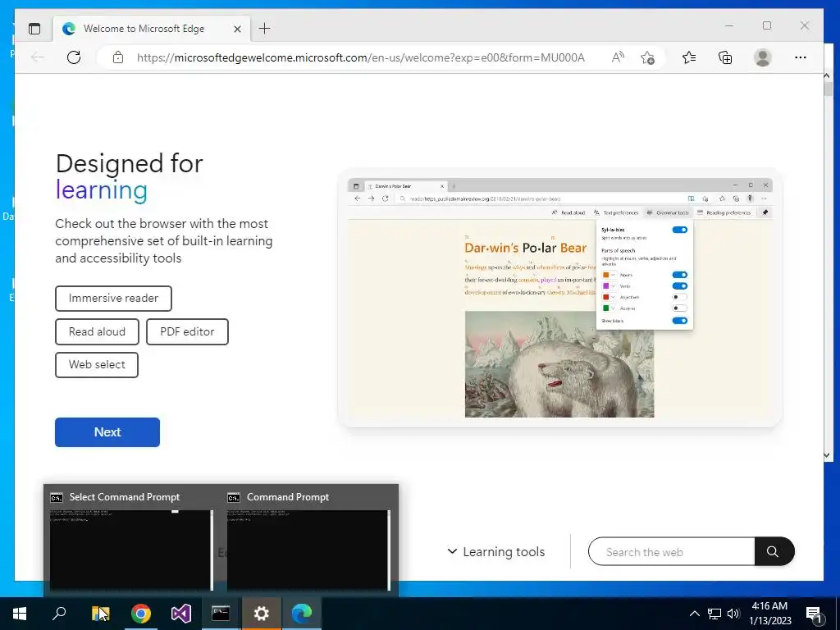Screen dimensions: 840x630
Task: View site information lock icon
Action: [x=118, y=57]
